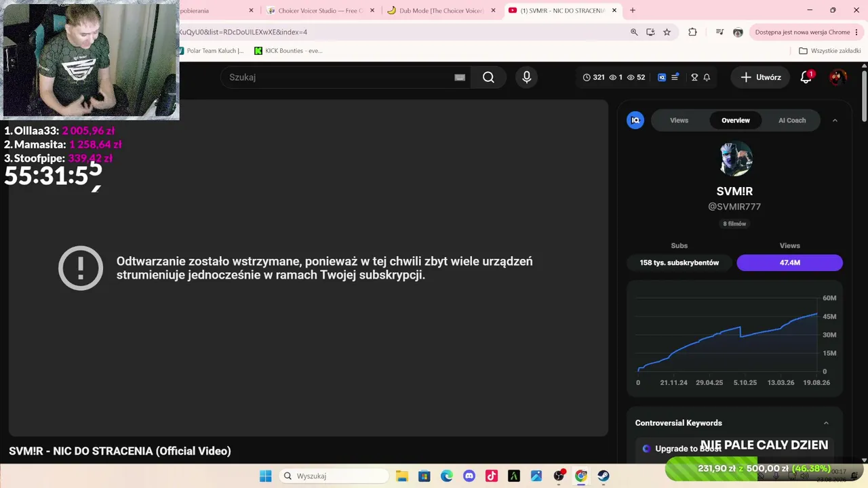This screenshot has height=488, width=868.
Task: Open the Wszystkie zakładki bookmarks folder
Action: (x=830, y=51)
